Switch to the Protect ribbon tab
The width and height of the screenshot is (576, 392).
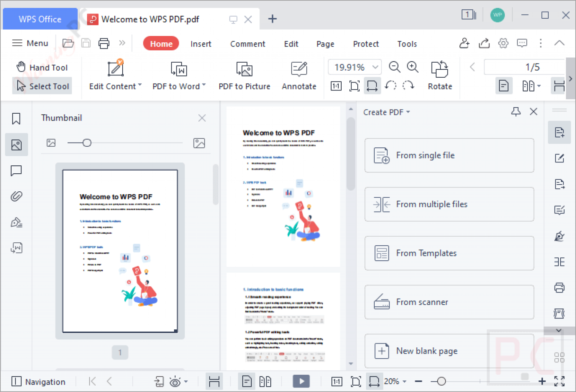pyautogui.click(x=366, y=44)
